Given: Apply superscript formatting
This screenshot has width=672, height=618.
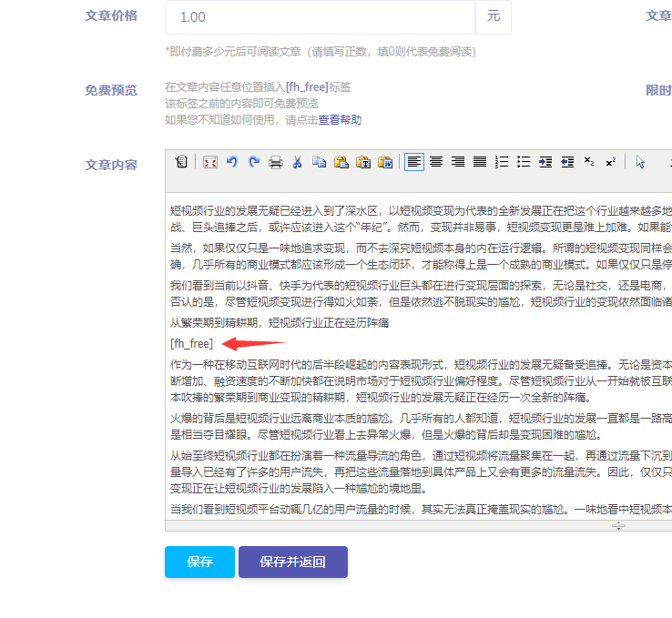Looking at the screenshot, I should (x=611, y=162).
